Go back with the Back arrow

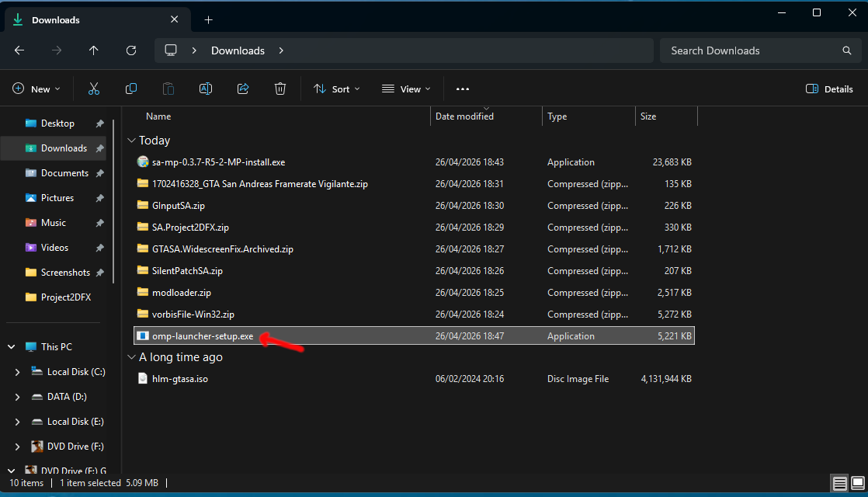(x=19, y=50)
